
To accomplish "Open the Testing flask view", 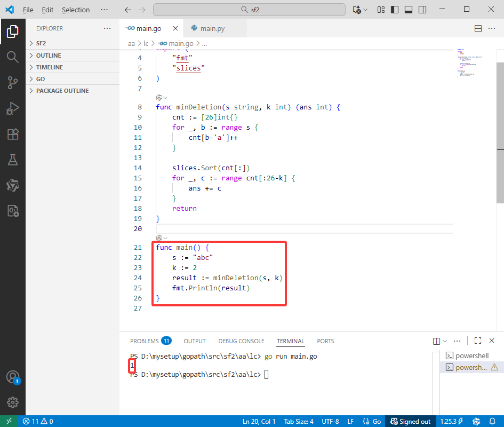I will 13,160.
